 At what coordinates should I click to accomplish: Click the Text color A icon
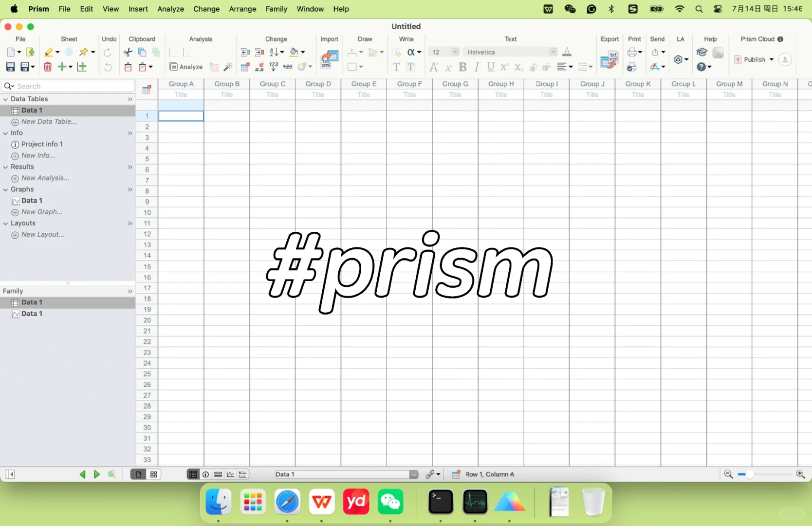(x=567, y=52)
